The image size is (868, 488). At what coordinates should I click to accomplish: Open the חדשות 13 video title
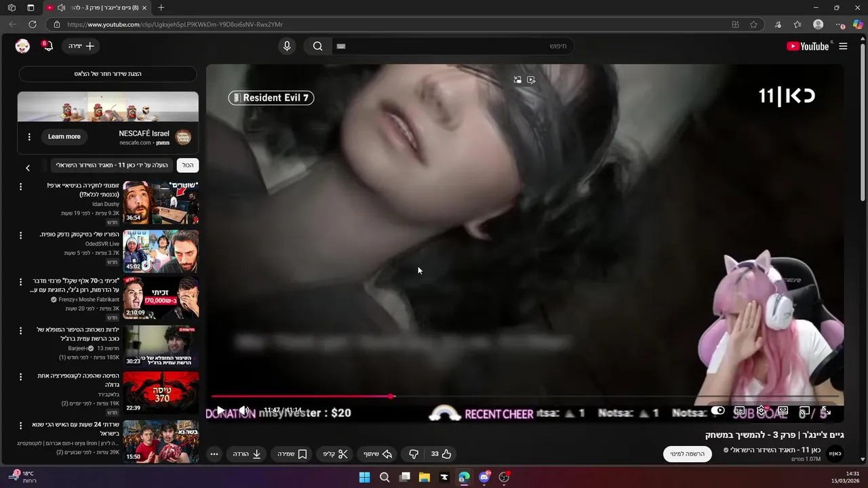click(x=78, y=334)
